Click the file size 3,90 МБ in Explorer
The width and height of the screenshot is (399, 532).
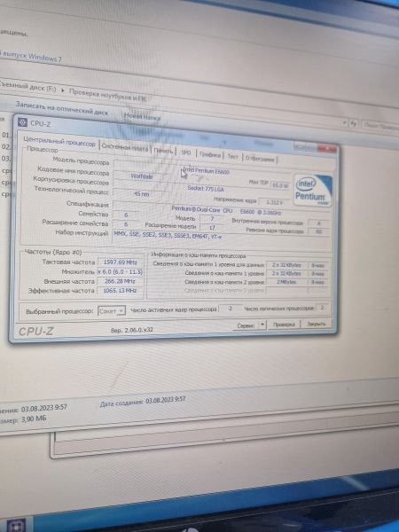pos(34,419)
